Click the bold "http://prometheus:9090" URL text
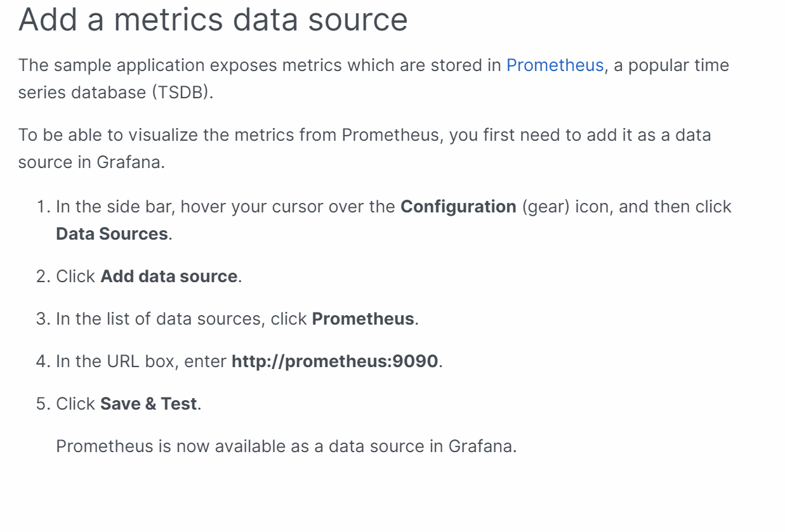 (334, 361)
